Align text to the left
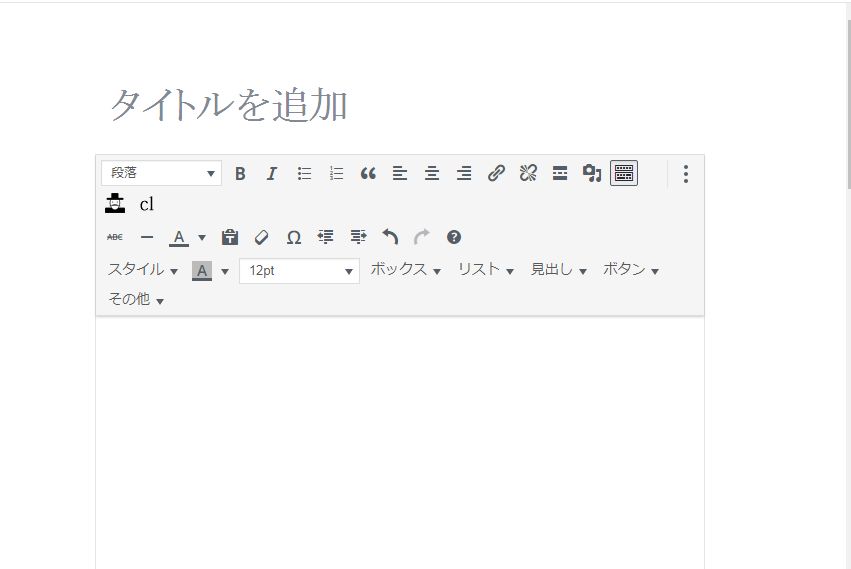This screenshot has height=569, width=851. pos(400,174)
